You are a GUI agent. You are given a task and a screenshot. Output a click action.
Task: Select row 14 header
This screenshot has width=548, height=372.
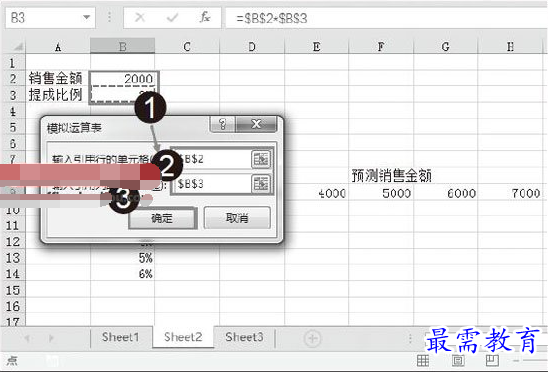(13, 274)
